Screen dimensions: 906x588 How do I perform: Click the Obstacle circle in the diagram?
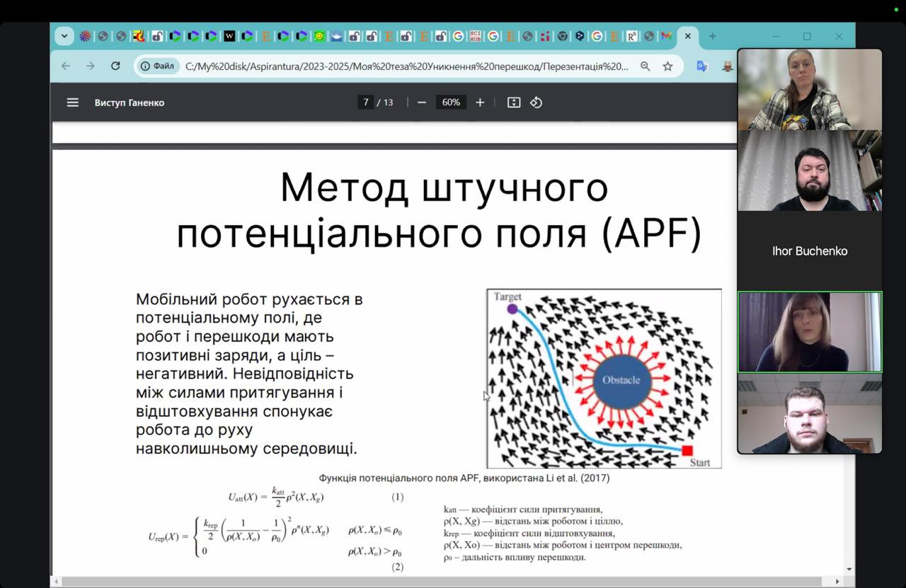[621, 380]
